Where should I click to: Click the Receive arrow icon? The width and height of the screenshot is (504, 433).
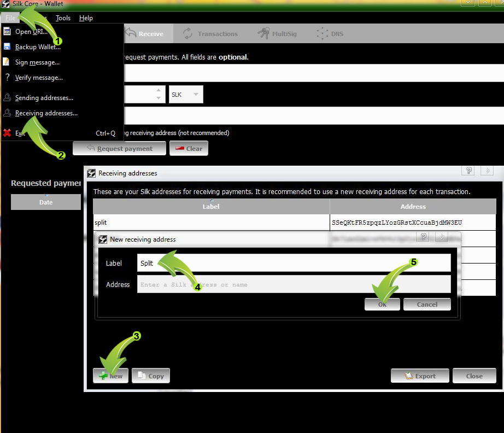[x=131, y=33]
